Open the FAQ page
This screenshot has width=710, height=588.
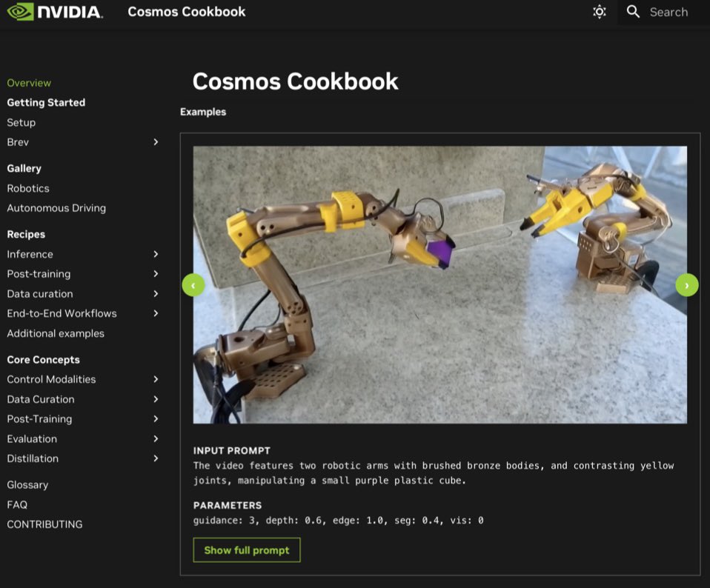click(17, 505)
